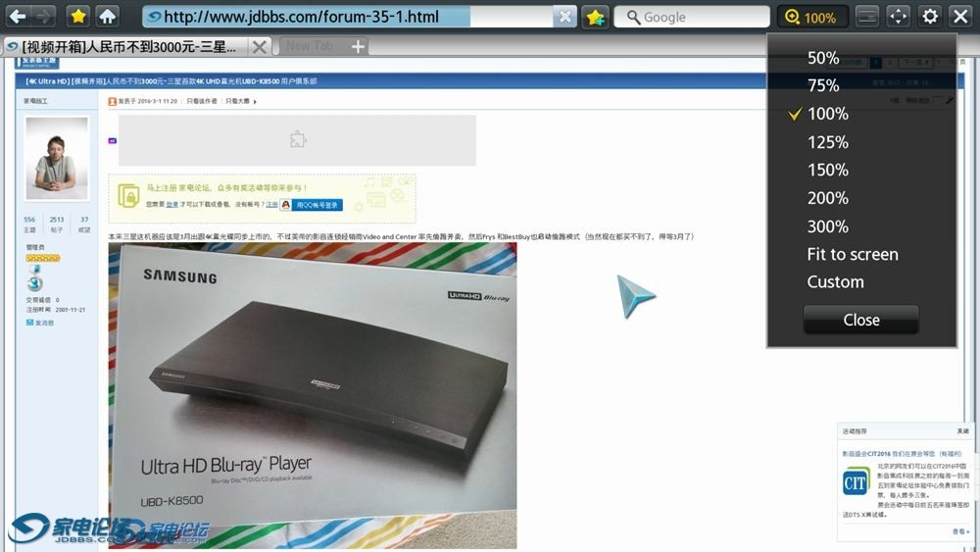
Task: Click the QQ penguin icon
Action: pos(285,205)
